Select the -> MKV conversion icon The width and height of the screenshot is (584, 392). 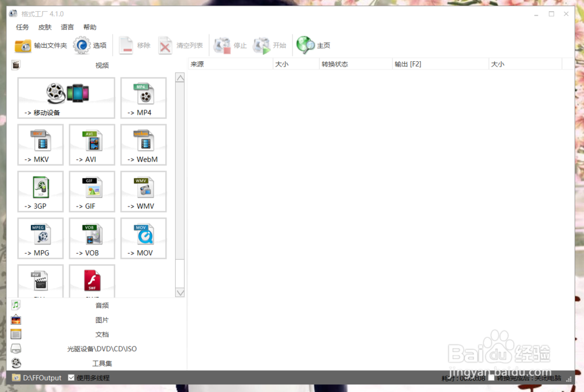[x=41, y=145]
